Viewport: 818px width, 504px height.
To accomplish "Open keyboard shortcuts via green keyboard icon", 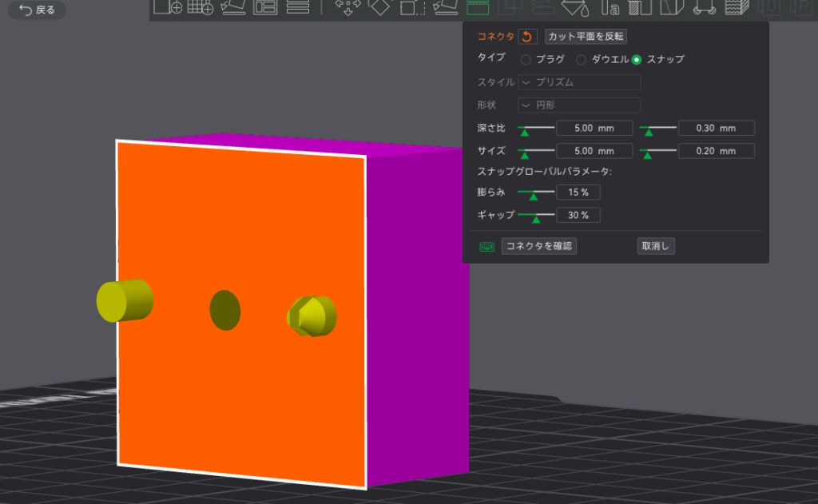I will coord(486,247).
